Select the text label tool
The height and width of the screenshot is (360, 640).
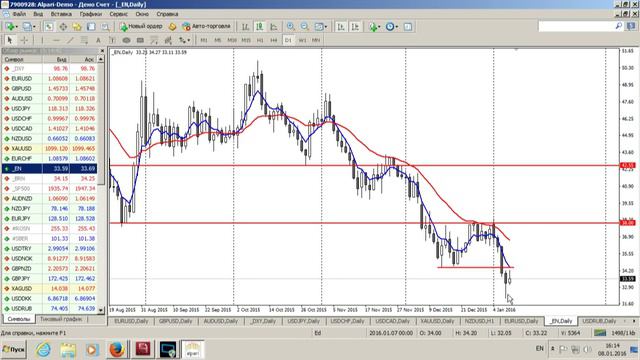tap(112, 40)
